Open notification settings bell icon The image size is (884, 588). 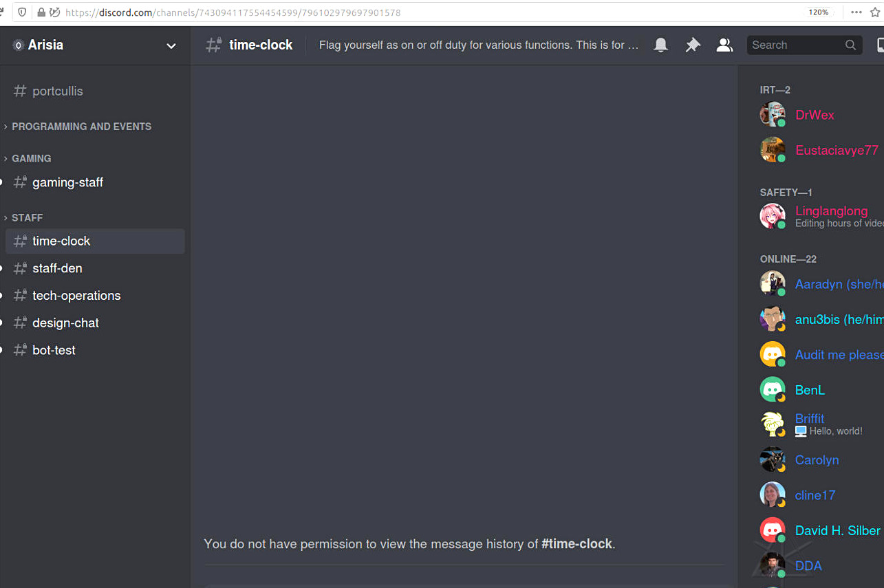660,45
